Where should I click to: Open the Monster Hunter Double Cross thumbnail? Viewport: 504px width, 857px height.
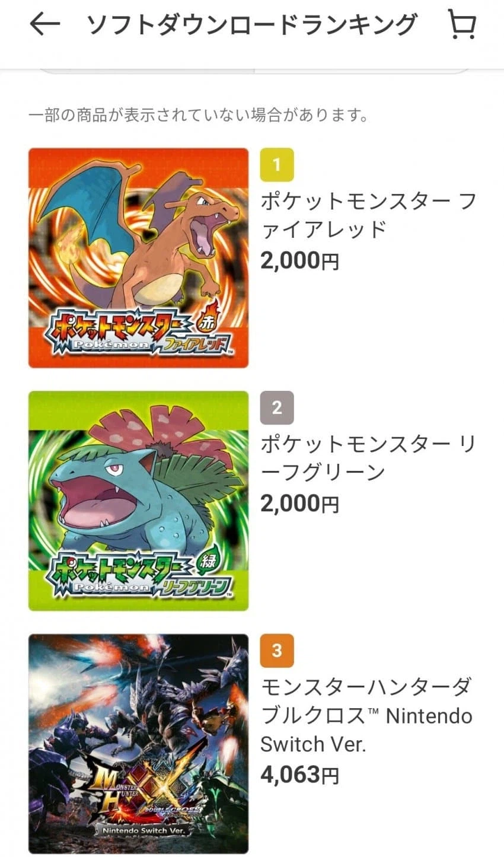(x=138, y=744)
